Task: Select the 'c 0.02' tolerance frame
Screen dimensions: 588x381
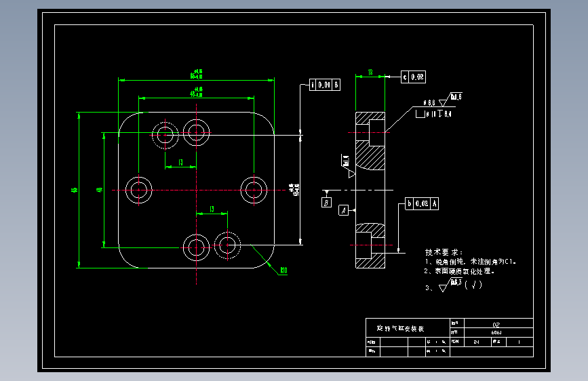Action: click(413, 77)
